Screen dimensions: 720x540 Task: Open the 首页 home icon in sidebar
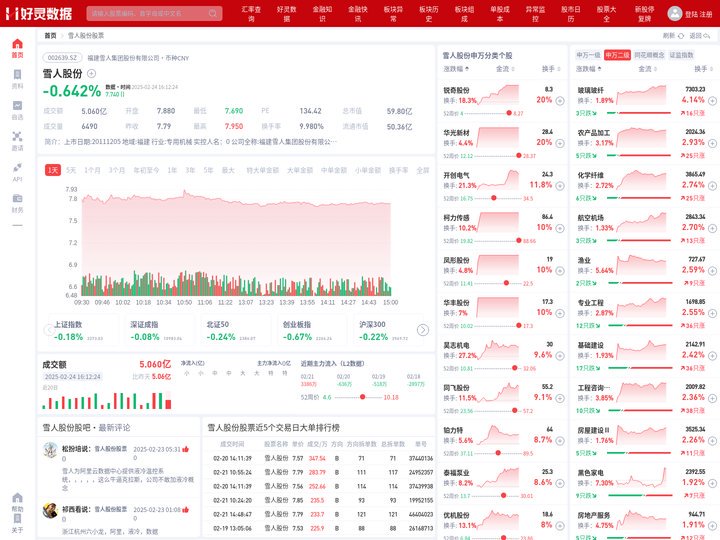click(x=17, y=44)
